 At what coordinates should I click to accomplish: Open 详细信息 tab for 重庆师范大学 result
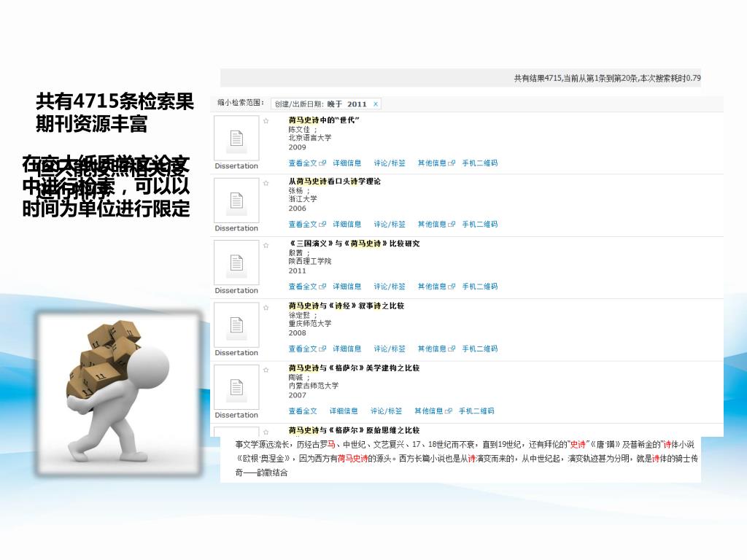(x=347, y=349)
